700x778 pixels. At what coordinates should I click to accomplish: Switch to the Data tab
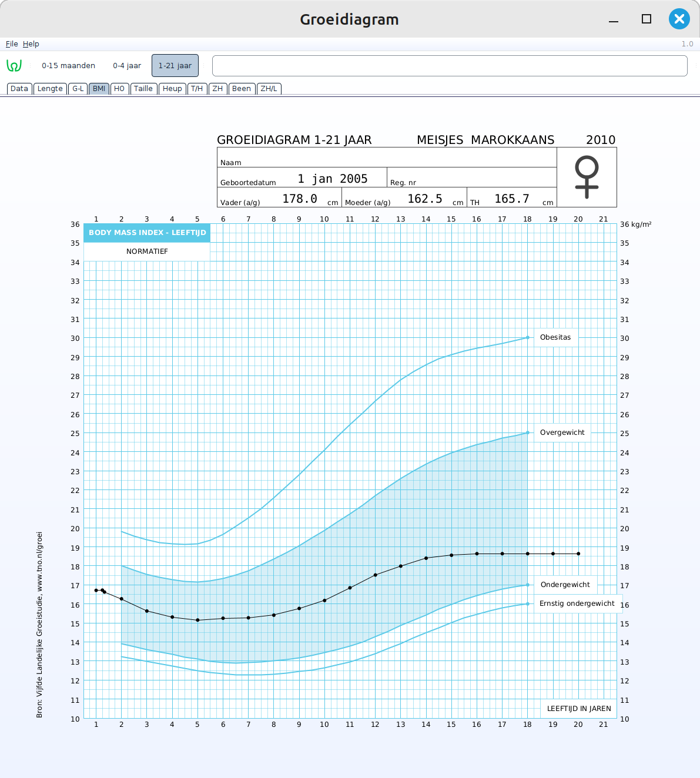click(x=19, y=89)
